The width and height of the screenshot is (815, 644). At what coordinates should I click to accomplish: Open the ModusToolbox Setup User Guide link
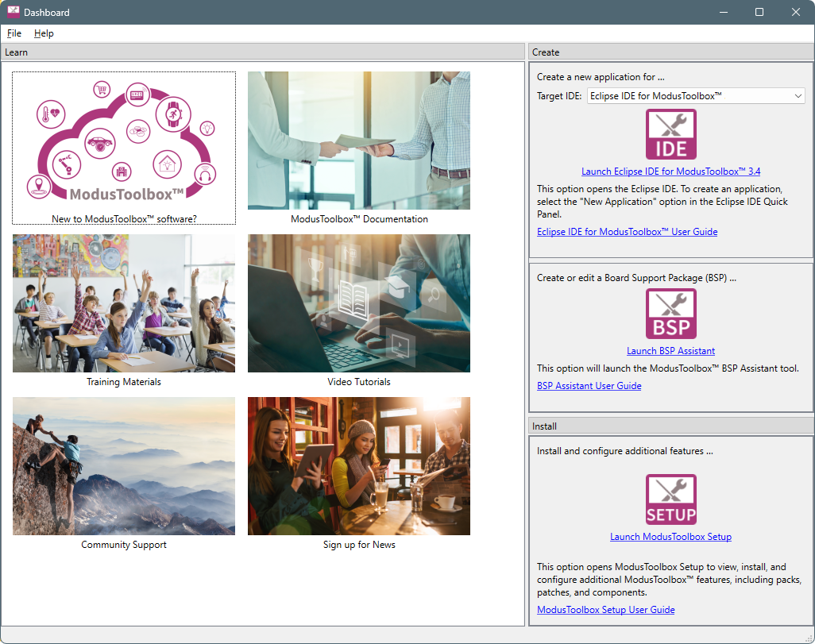coord(605,610)
